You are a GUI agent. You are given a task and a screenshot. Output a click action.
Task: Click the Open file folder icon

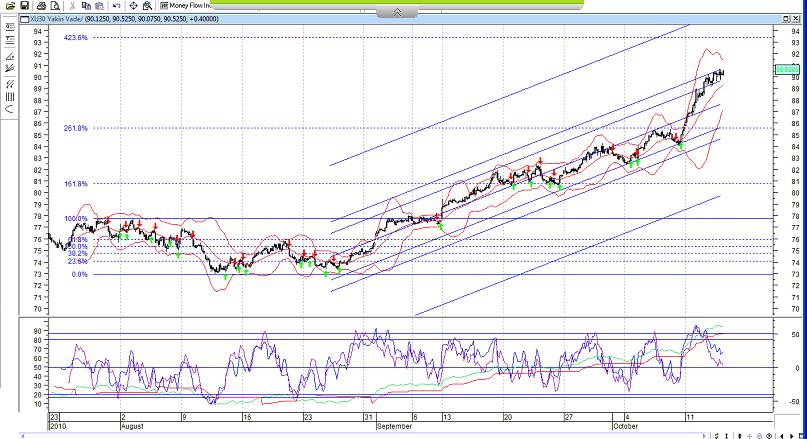(x=9, y=6)
